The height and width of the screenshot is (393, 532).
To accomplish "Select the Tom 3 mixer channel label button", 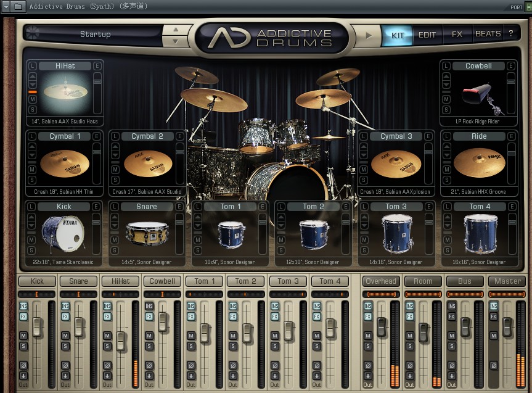I will click(x=288, y=281).
